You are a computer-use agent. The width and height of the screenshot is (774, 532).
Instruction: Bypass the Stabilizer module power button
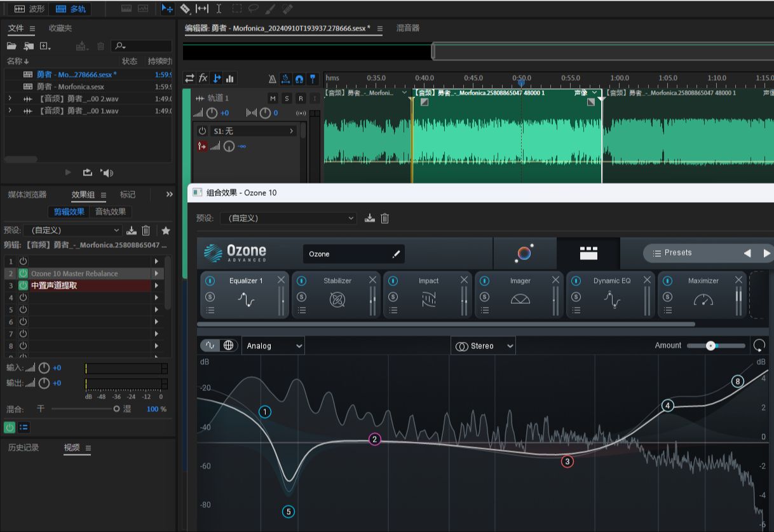tap(302, 281)
